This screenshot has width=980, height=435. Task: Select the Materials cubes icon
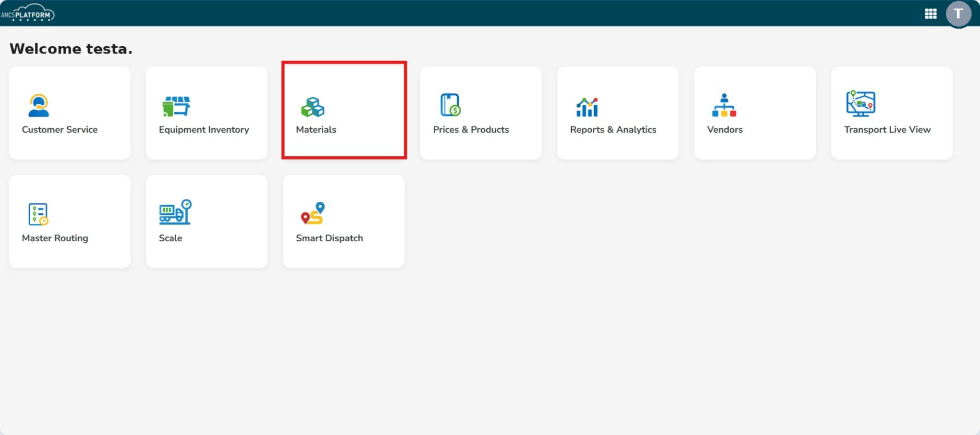(x=312, y=107)
